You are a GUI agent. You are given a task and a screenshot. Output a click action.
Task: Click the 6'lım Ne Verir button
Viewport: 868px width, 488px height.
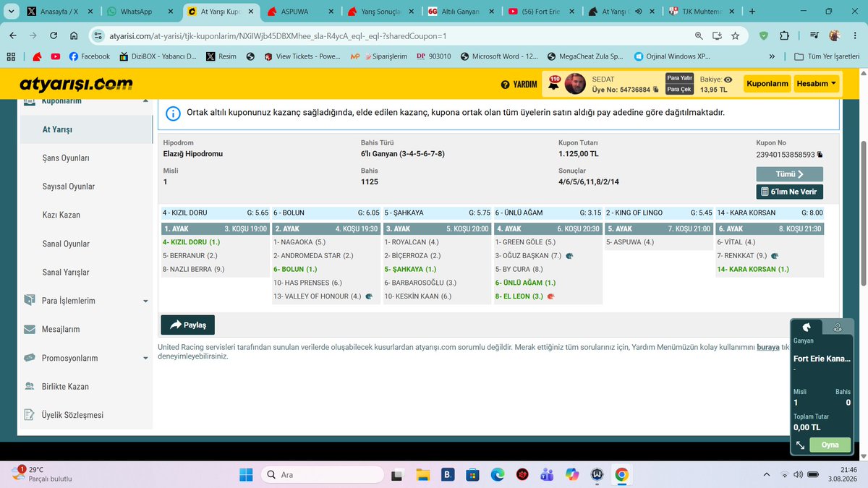click(x=789, y=192)
